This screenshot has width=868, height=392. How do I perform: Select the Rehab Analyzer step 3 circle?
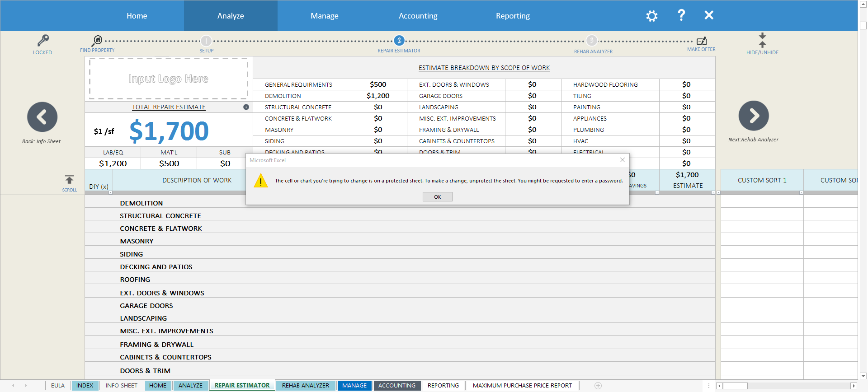[x=592, y=40]
